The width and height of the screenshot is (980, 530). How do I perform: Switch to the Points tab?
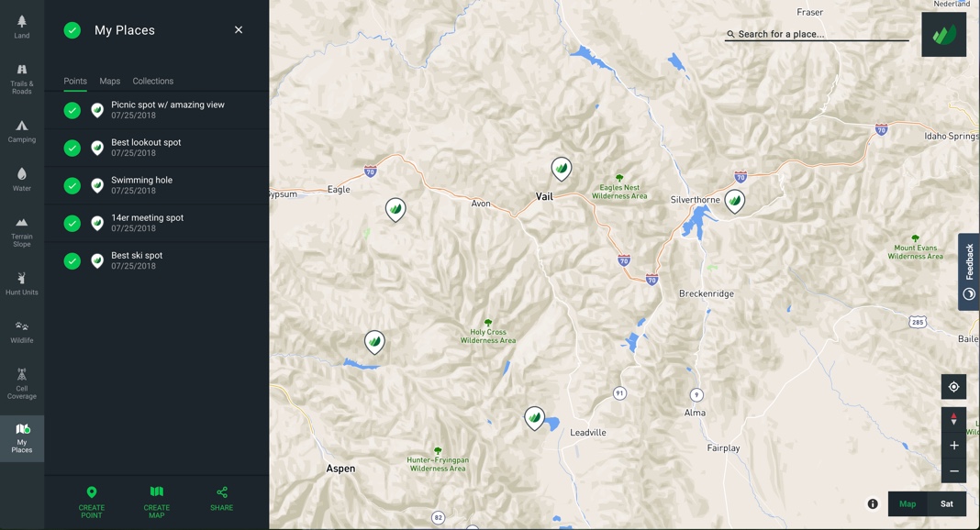point(75,82)
